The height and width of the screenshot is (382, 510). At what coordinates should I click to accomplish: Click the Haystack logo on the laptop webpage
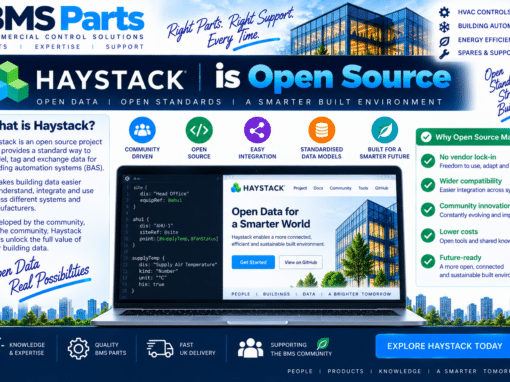[x=257, y=188]
